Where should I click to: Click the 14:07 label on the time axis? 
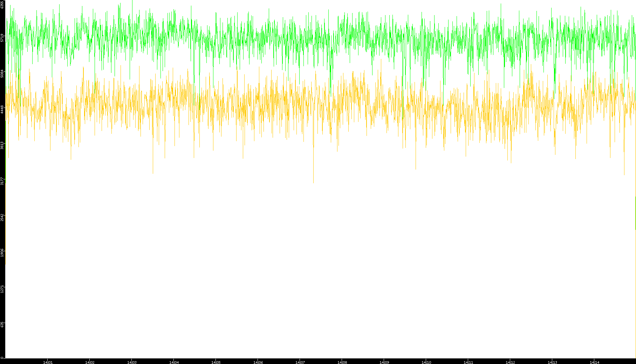click(x=300, y=362)
